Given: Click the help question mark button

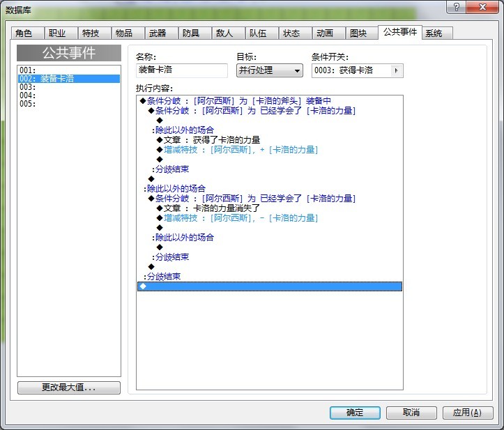Looking at the screenshot, I should click(456, 7).
